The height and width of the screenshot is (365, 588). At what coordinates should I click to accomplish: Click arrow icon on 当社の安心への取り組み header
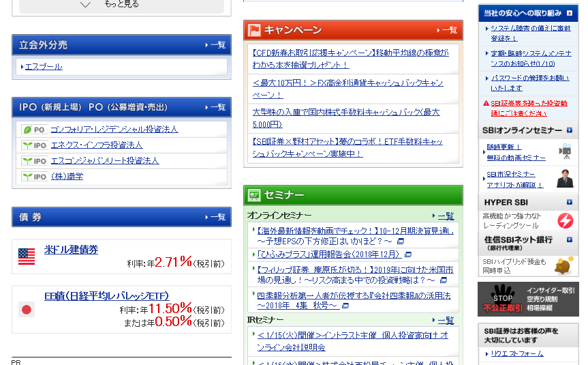pos(570,13)
